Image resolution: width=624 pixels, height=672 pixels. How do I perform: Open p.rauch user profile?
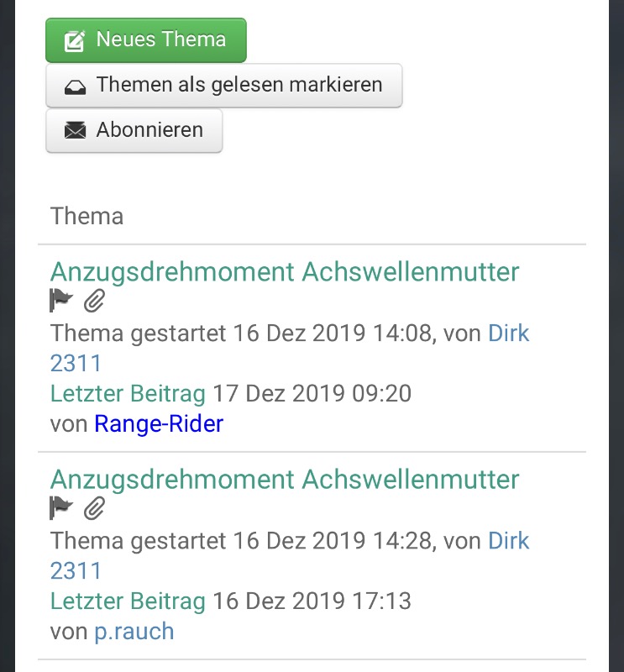point(134,632)
